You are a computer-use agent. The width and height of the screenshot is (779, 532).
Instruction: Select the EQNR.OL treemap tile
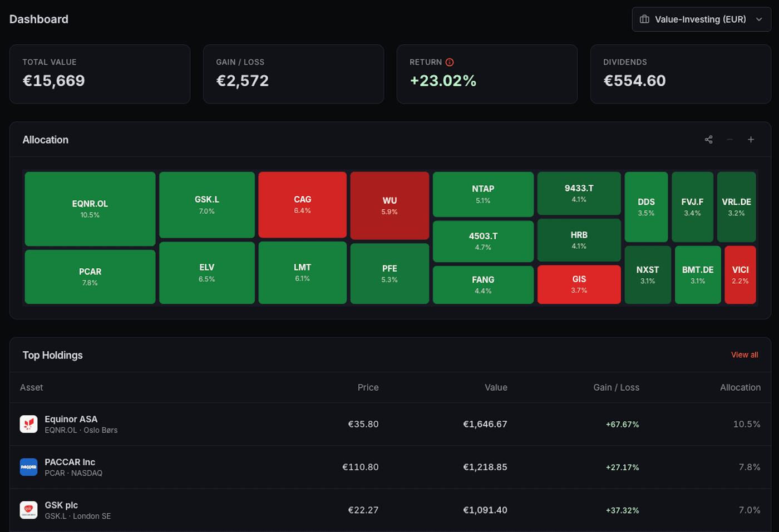(90, 209)
